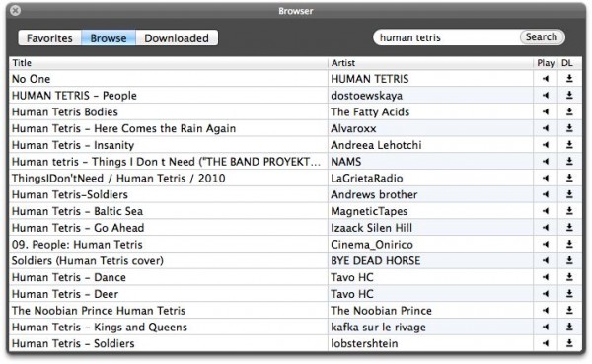Play the lobstershtein 'Soldiers' track

coord(546,343)
